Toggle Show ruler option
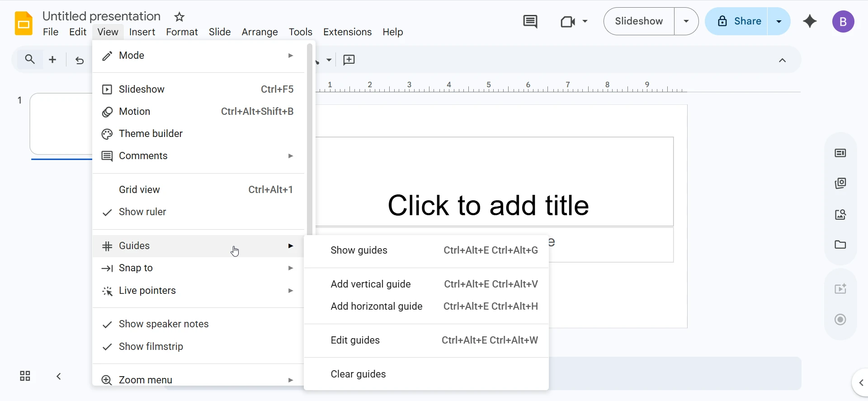This screenshot has width=868, height=401. tap(142, 212)
